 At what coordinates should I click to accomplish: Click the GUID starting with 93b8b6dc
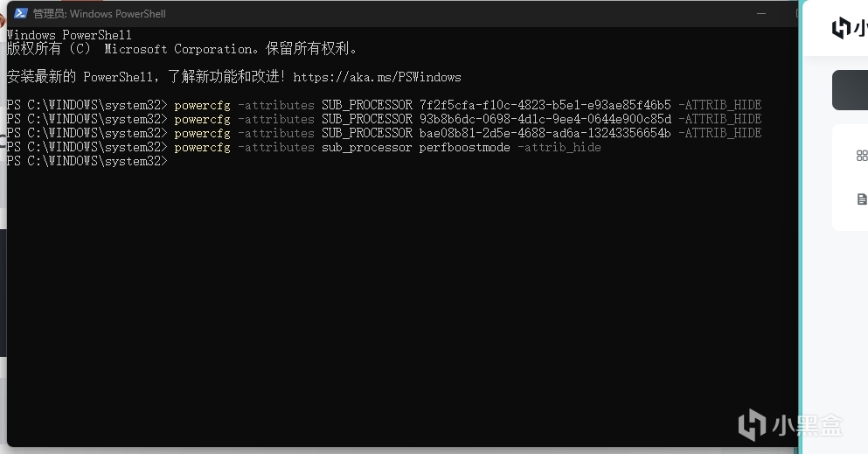pyautogui.click(x=545, y=118)
